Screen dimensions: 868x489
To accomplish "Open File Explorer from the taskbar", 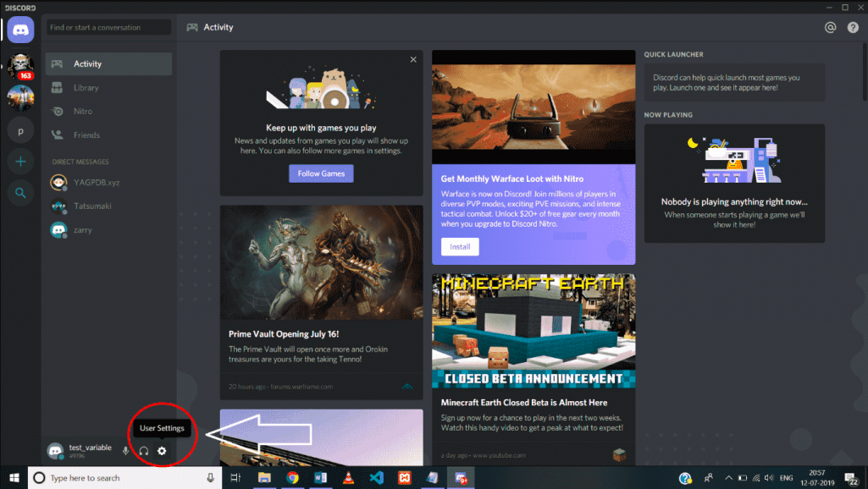I will 264,478.
